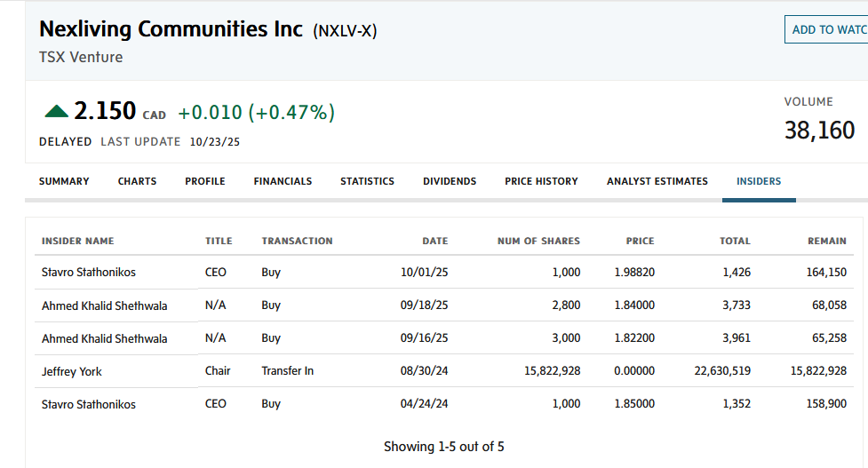
Task: Click the 2,800 shares cell
Action: coord(566,305)
